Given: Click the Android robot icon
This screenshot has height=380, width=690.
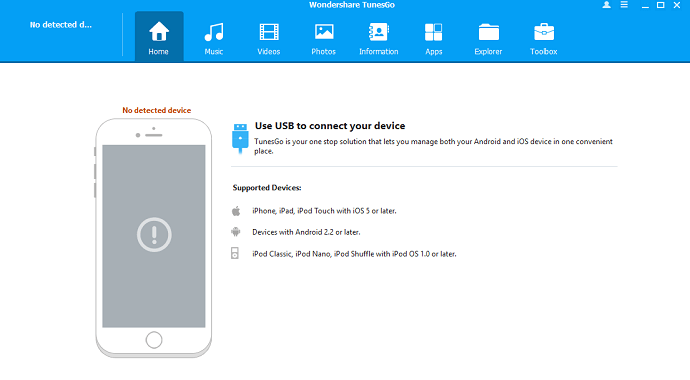Looking at the screenshot, I should pos(236,232).
